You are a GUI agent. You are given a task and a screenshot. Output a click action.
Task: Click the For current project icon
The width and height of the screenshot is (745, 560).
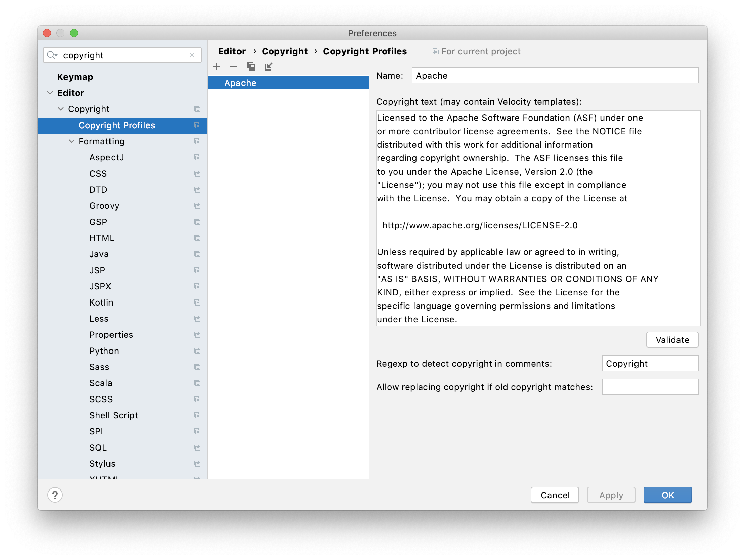point(433,51)
